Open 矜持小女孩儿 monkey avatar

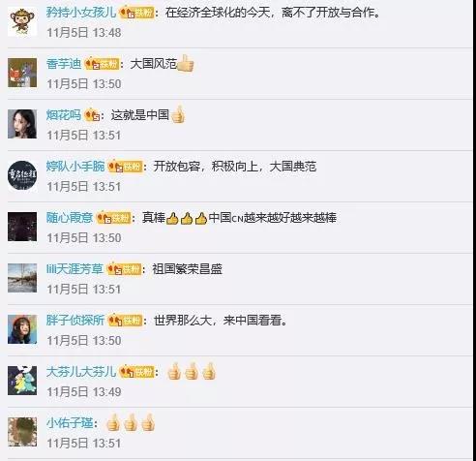pos(22,21)
